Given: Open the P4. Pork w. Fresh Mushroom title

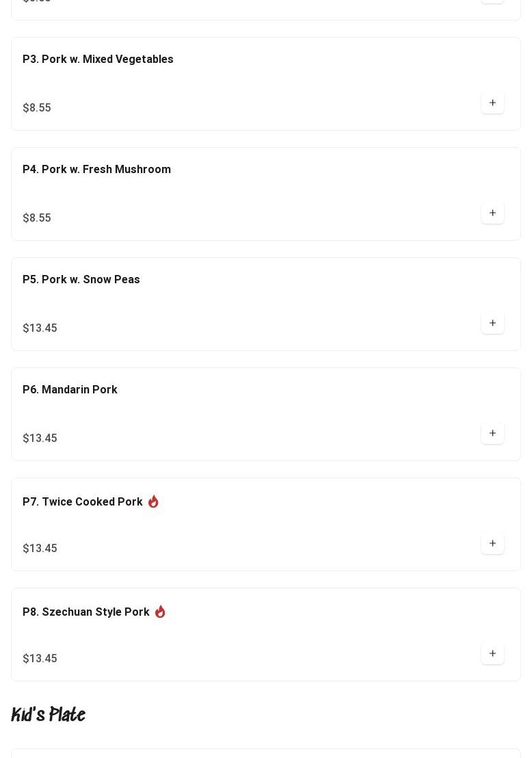Looking at the screenshot, I should click(x=96, y=169).
